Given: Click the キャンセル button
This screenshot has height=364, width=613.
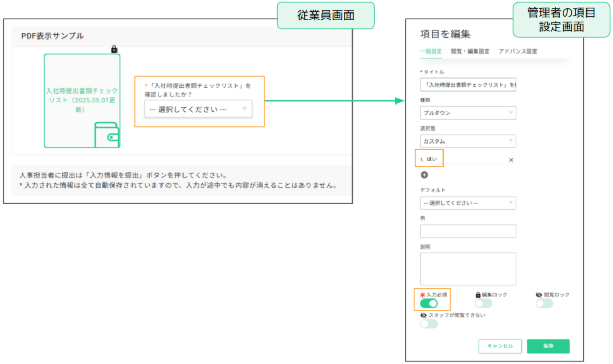Looking at the screenshot, I should 500,346.
